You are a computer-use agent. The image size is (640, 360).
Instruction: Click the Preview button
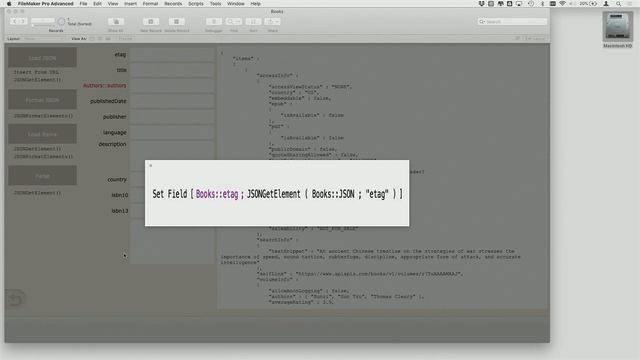[125, 39]
